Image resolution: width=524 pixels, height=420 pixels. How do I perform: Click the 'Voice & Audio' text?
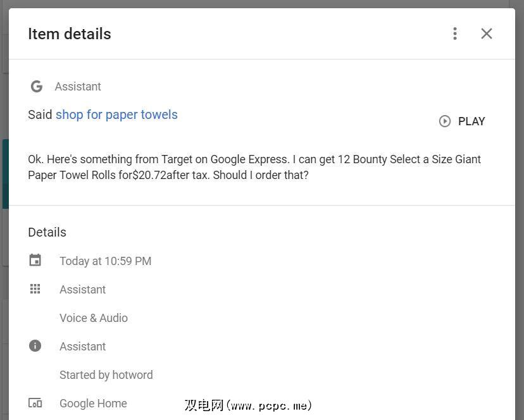pos(94,318)
